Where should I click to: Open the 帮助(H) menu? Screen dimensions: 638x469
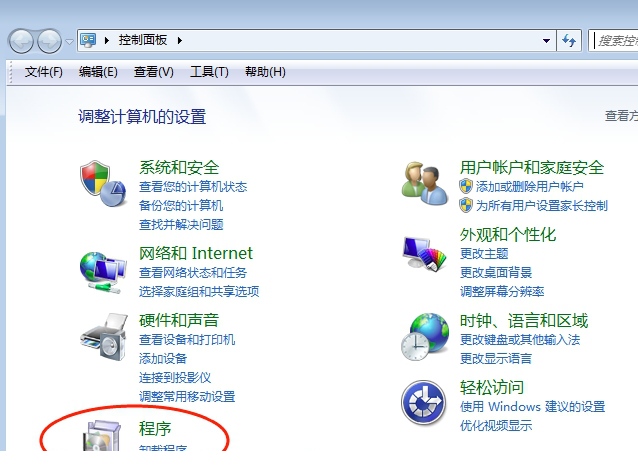(x=265, y=72)
